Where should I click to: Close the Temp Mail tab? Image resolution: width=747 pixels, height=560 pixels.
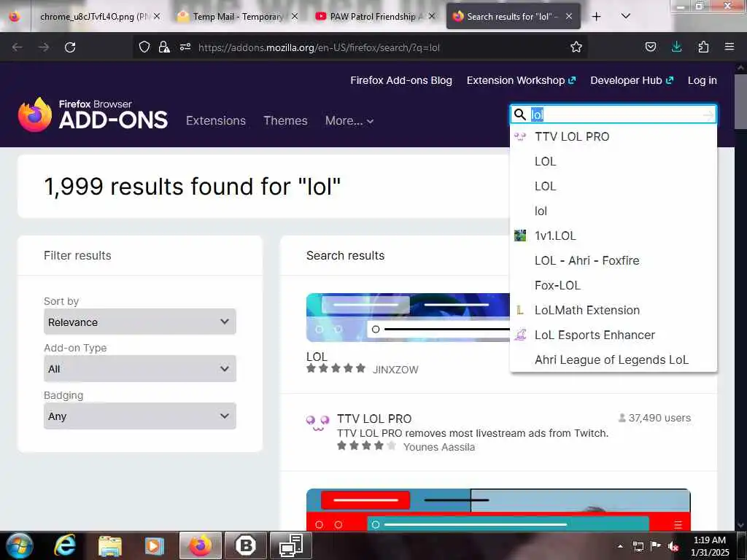[295, 16]
